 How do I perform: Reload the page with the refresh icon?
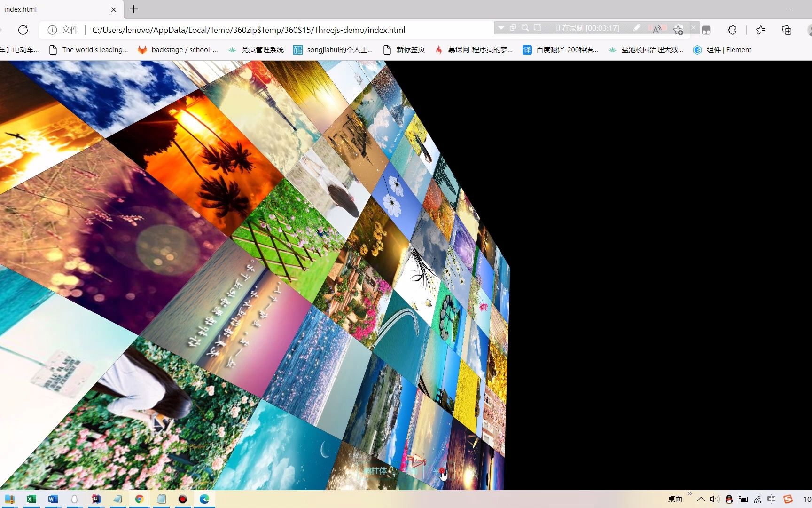[x=23, y=30]
